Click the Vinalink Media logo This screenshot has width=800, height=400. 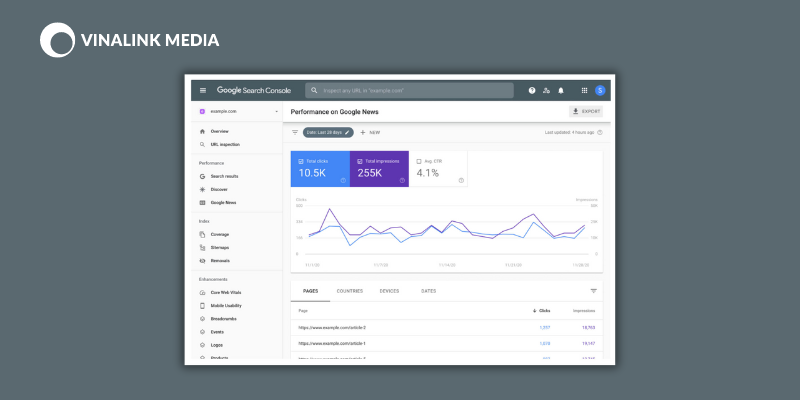pyautogui.click(x=130, y=40)
